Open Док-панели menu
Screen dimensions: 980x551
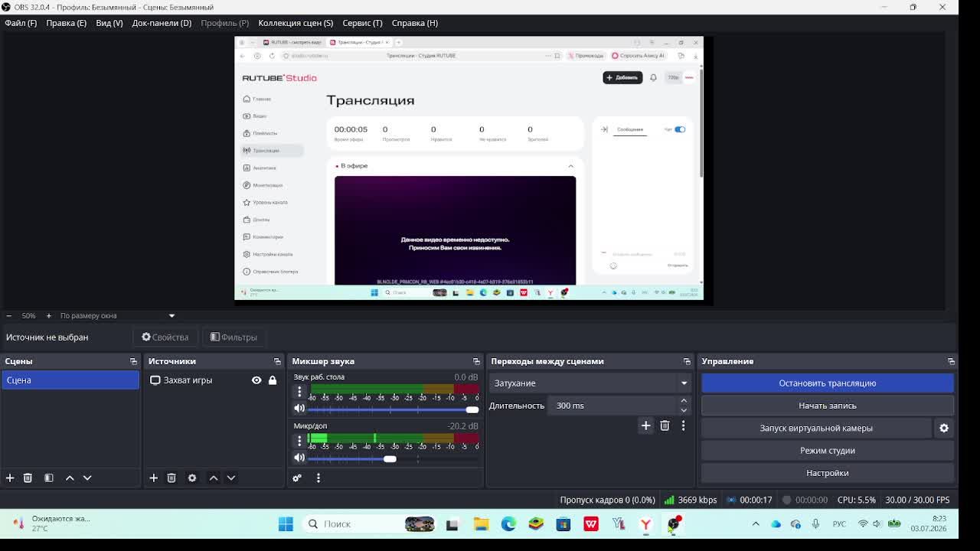[162, 23]
